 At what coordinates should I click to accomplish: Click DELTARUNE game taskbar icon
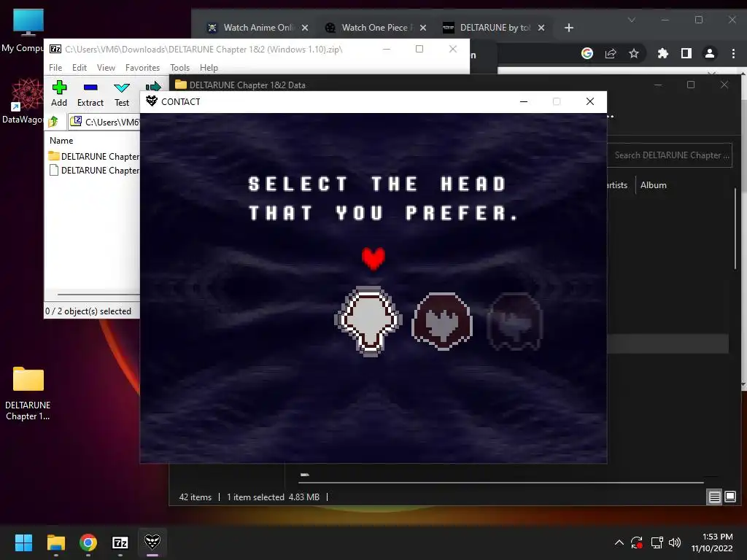pos(152,542)
